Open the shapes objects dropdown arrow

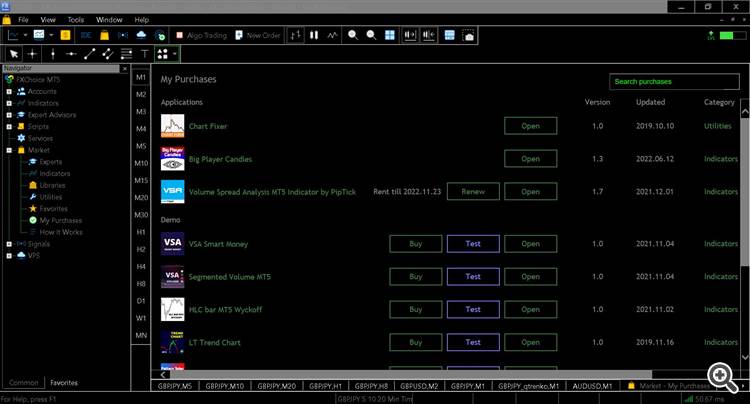coord(175,54)
